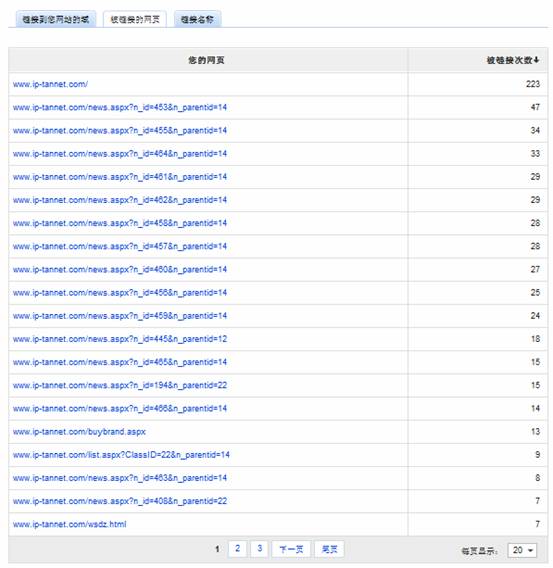Click the link count 14

coord(535,409)
